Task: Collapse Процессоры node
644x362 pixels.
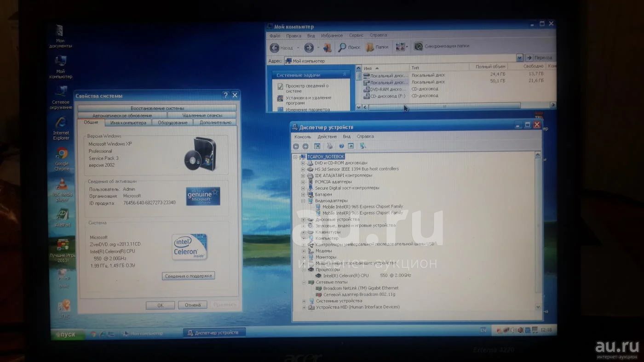Action: (x=303, y=270)
